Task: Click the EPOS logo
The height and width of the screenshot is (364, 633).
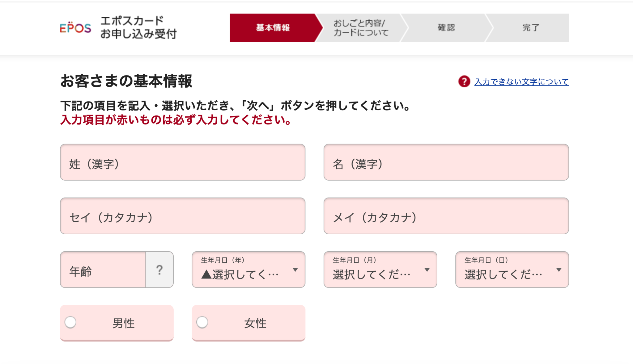Action: (75, 28)
